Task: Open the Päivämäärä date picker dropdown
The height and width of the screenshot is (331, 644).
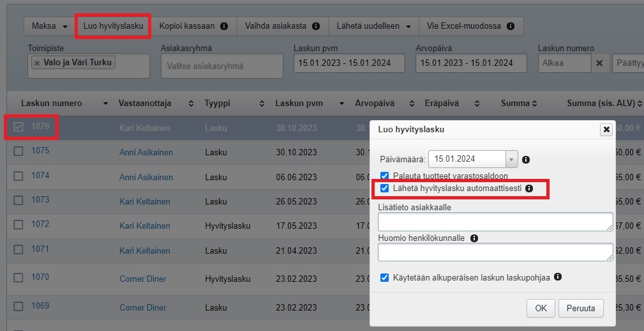Action: point(511,159)
